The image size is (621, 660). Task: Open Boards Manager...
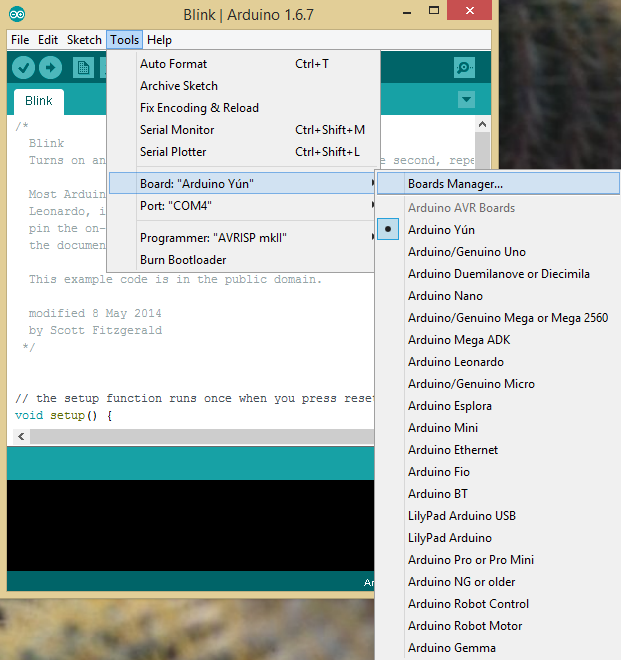[498, 184]
